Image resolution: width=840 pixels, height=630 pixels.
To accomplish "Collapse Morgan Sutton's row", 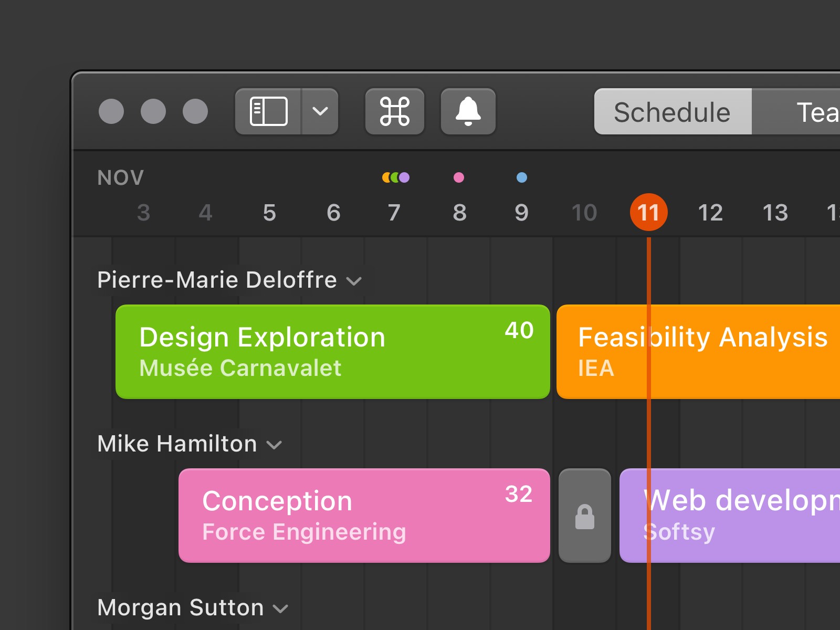I will click(x=281, y=609).
